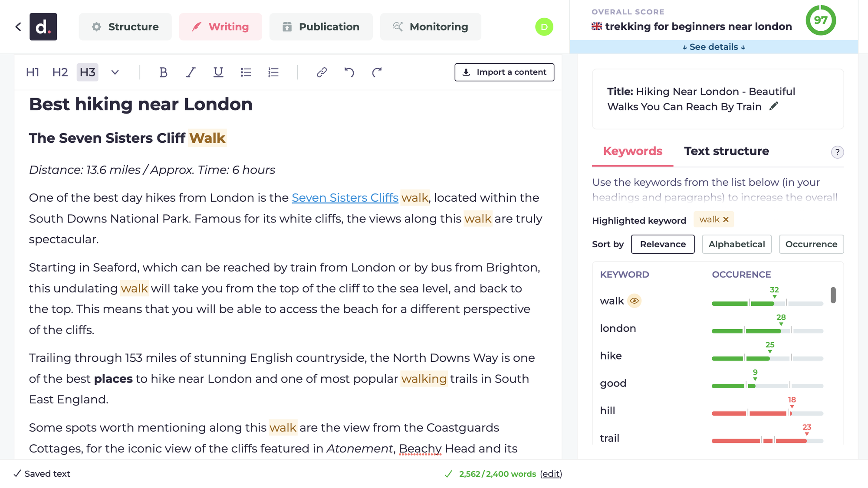Viewport: 868px width, 488px height.
Task: Click the undo icon
Action: (349, 72)
